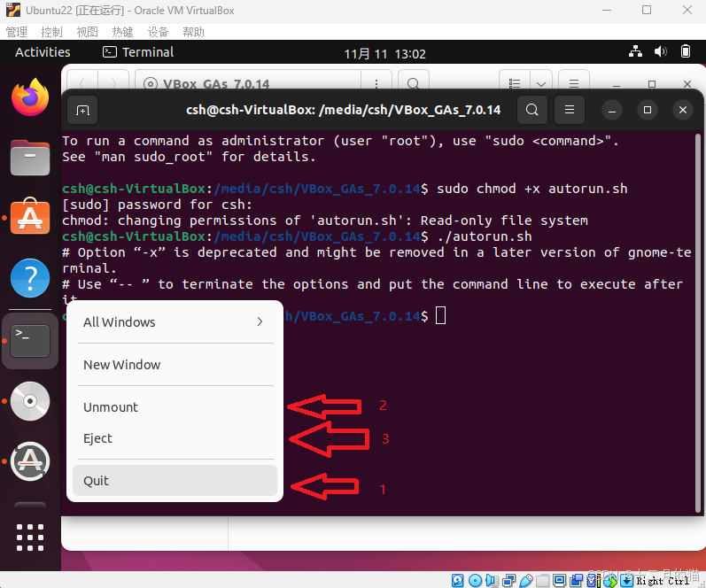
Task: Click the './autorun.sh' command text
Action: pos(485,236)
